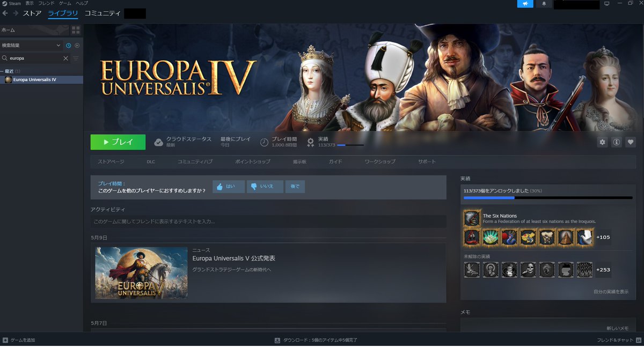Open the notifications bell
Image resolution: width=644 pixels, height=362 pixels.
pos(544,4)
